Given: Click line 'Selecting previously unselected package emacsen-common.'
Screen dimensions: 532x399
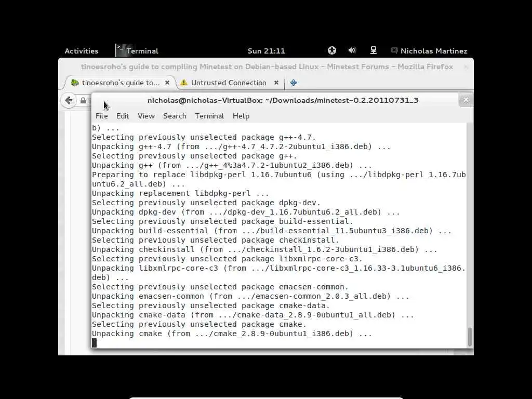Looking at the screenshot, I should pyautogui.click(x=220, y=287).
